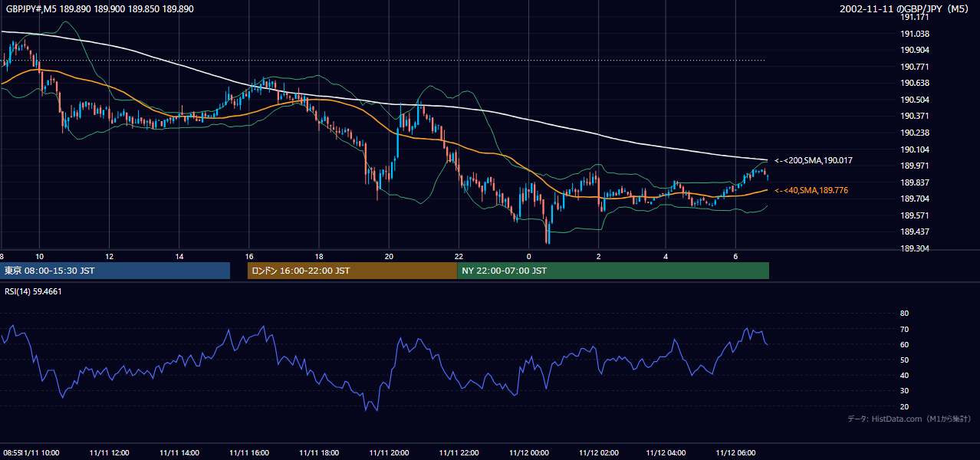This screenshot has width=980, height=460.
Task: Click the HistData.com data source credit
Action: (x=909, y=419)
